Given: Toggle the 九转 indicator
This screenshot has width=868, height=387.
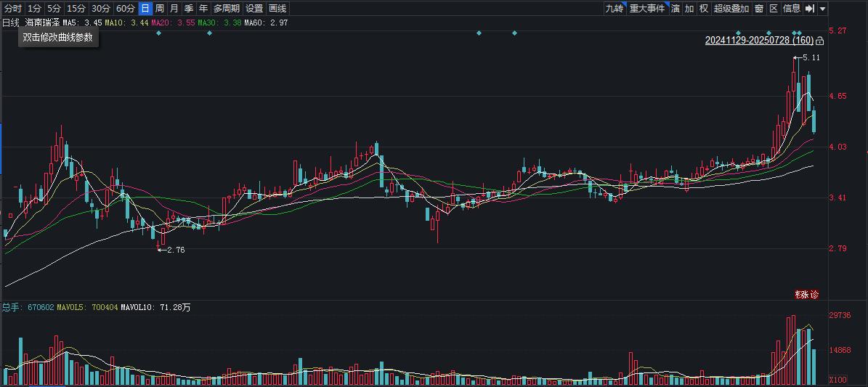Looking at the screenshot, I should 615,8.
